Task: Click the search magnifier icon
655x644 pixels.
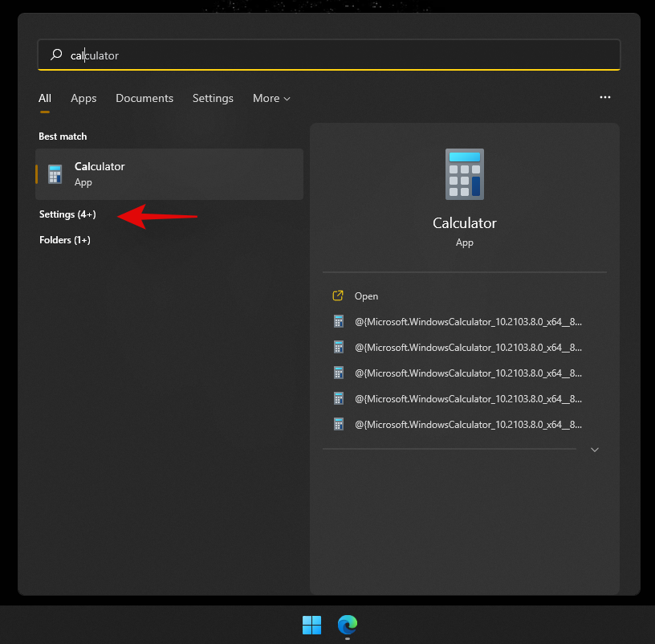Action: 55,55
